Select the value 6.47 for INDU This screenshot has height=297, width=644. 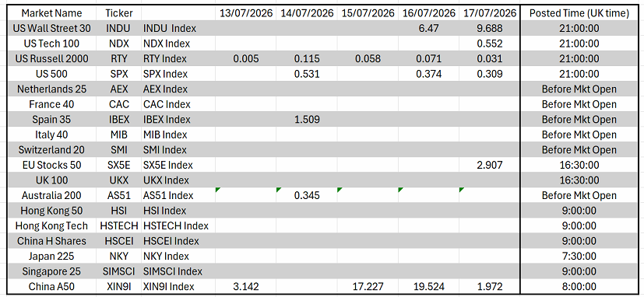coord(428,28)
